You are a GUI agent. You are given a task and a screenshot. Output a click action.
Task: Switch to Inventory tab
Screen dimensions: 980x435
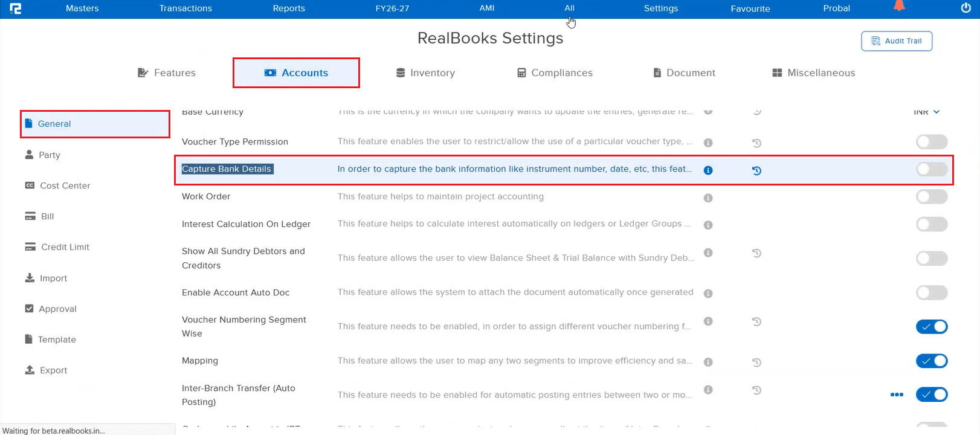(x=425, y=73)
